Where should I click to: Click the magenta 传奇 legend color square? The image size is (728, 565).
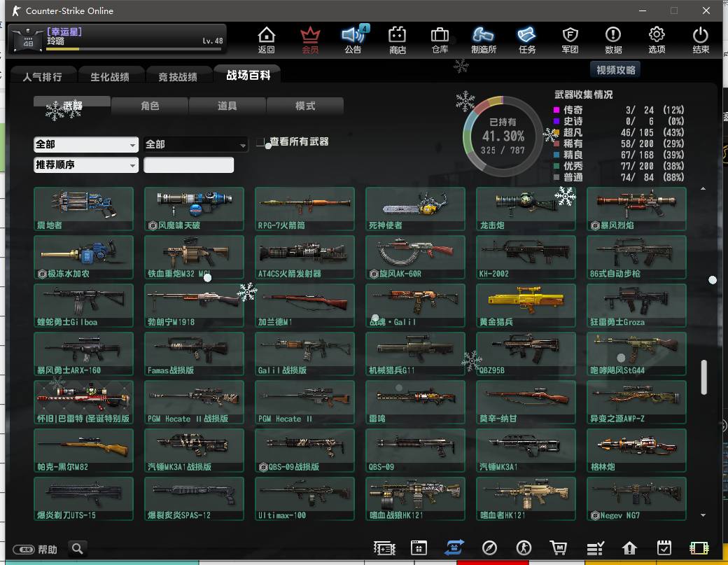(x=556, y=110)
